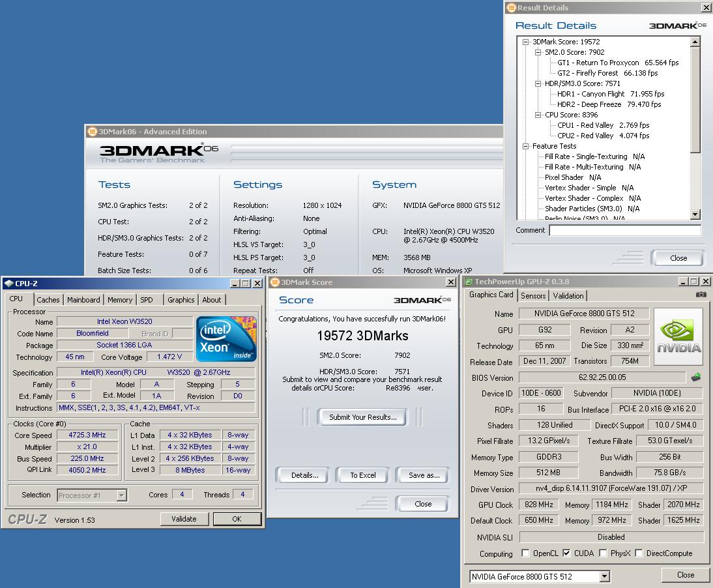713x588 pixels.
Task: Click the BIOS save chip icon in GPU-Z
Action: point(695,377)
